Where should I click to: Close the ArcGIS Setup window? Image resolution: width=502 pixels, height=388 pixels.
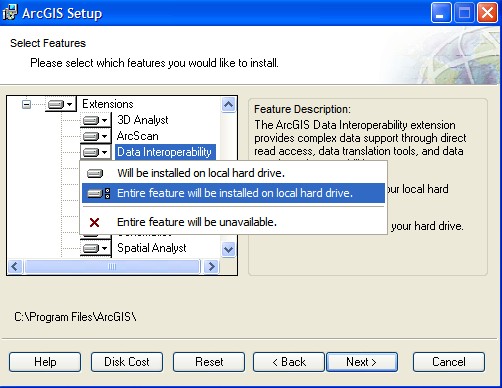487,13
